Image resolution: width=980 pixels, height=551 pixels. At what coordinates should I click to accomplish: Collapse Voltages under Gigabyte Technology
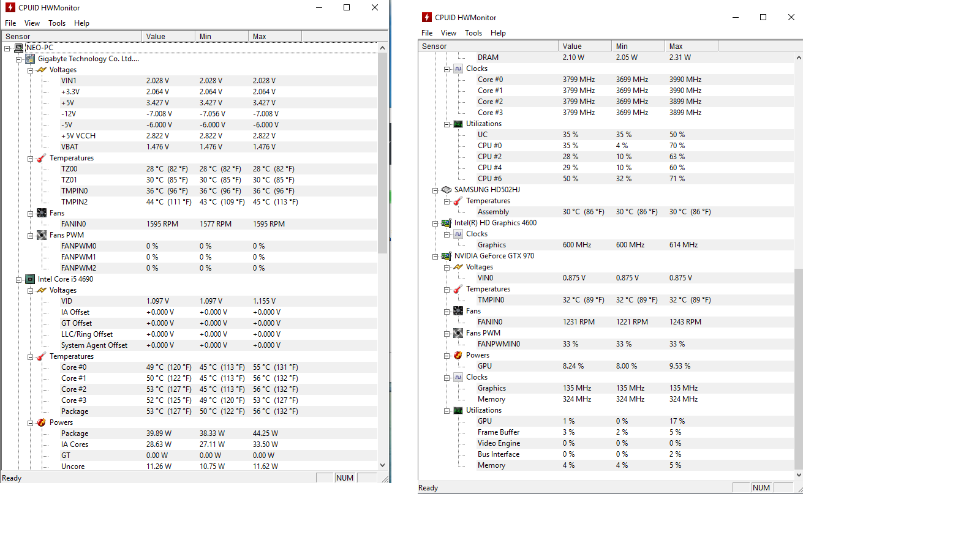coord(31,70)
